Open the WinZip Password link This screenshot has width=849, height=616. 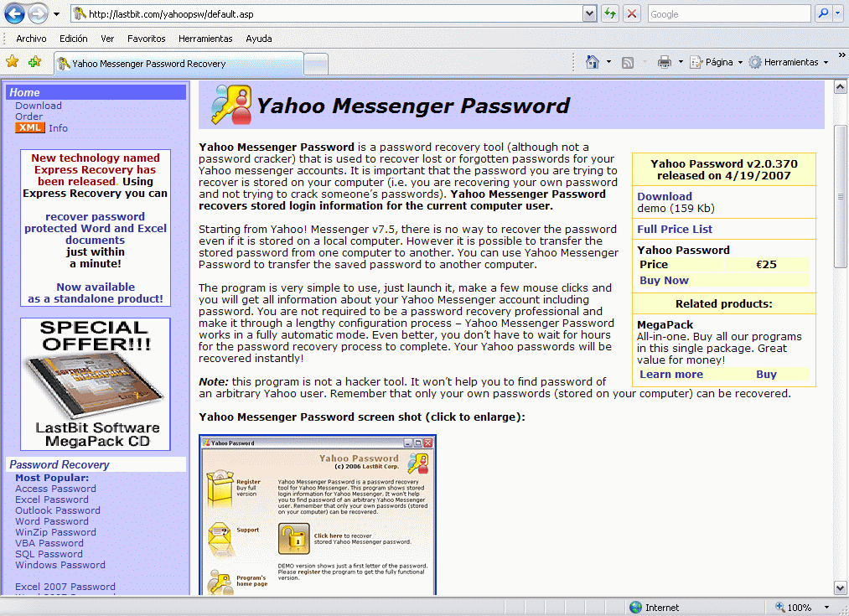(56, 532)
